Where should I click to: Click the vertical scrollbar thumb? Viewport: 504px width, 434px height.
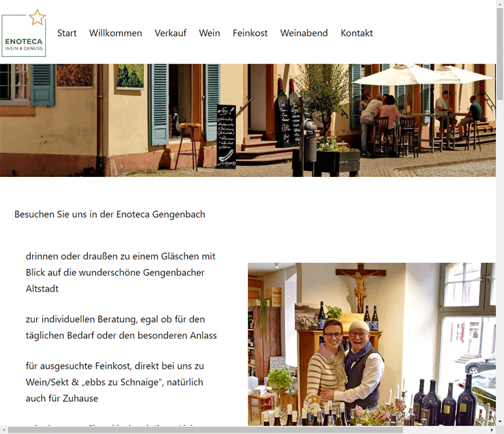[500, 54]
